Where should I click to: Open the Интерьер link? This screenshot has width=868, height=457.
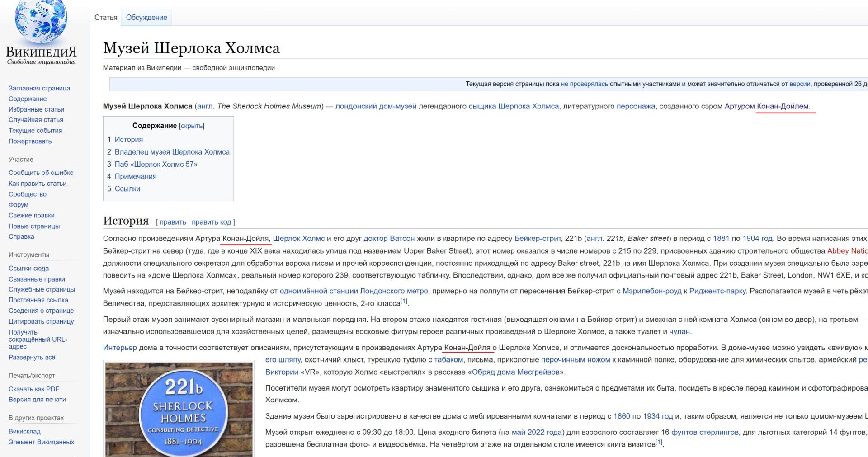tap(120, 348)
